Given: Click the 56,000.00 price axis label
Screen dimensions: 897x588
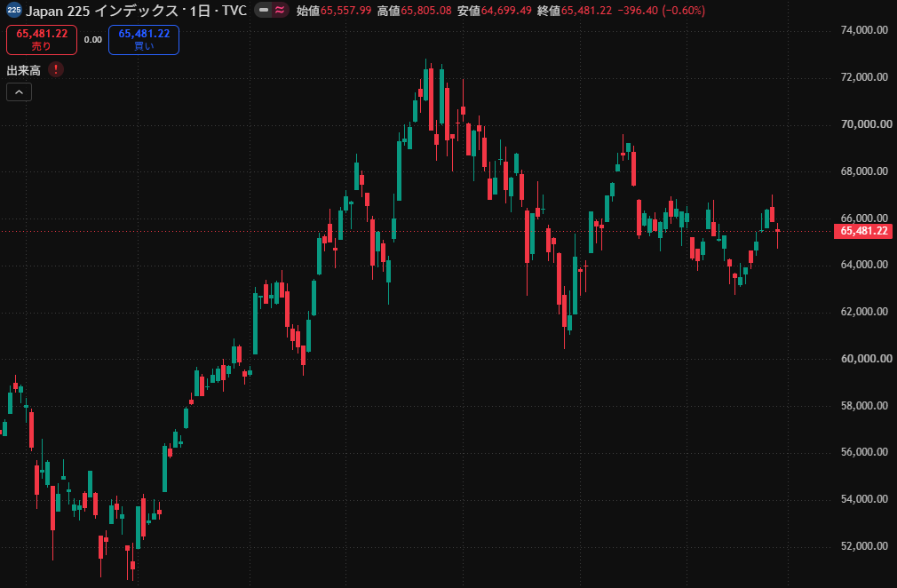Looking at the screenshot, I should (x=864, y=452).
